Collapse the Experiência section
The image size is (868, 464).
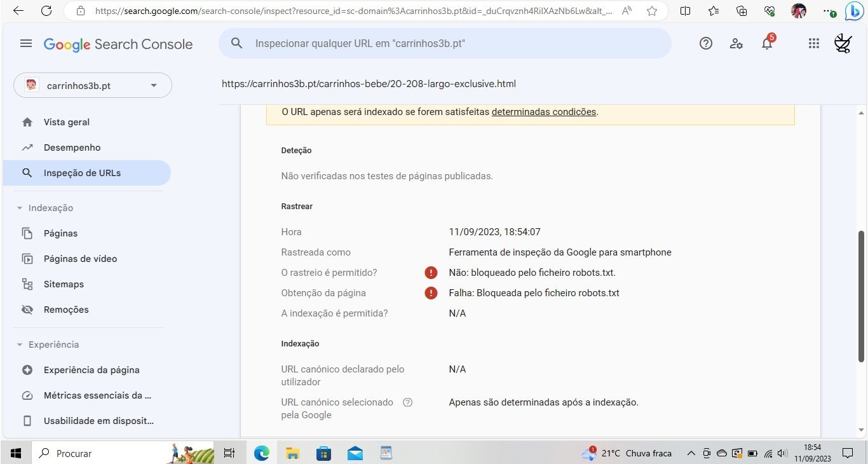(x=48, y=345)
